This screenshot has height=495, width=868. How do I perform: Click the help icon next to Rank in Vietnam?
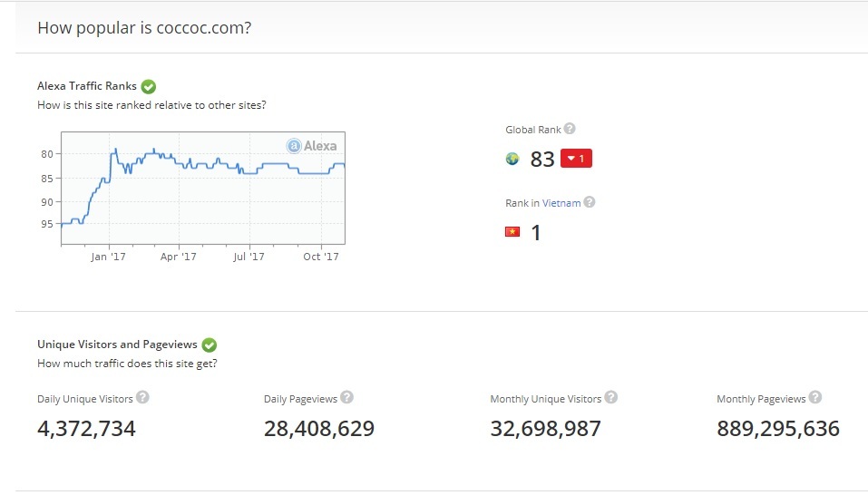tap(590, 202)
